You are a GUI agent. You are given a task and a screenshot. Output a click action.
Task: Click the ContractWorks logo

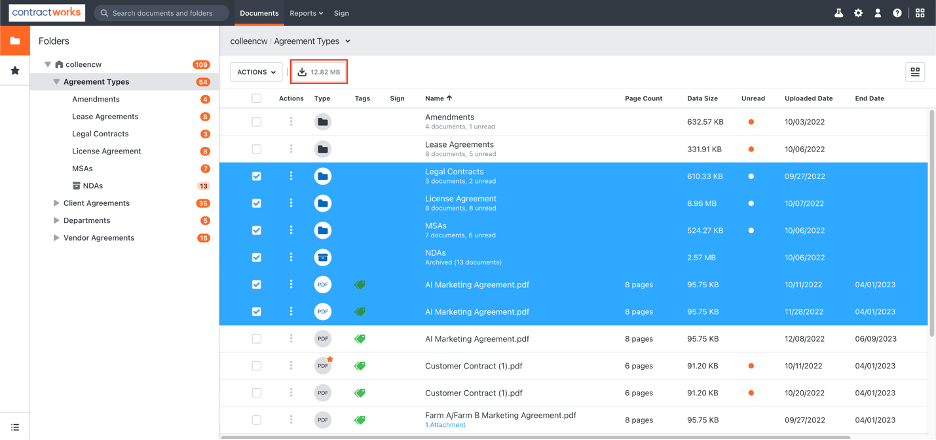coord(47,13)
